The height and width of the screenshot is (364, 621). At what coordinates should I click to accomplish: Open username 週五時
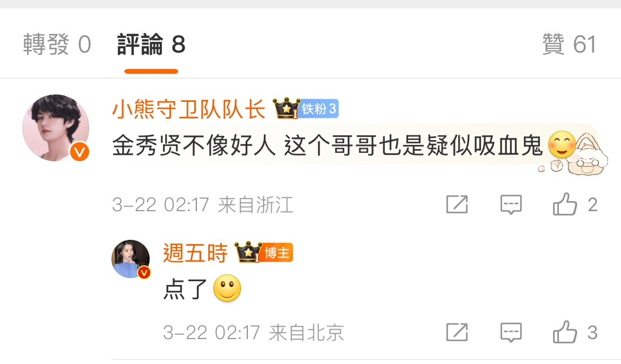pos(195,253)
